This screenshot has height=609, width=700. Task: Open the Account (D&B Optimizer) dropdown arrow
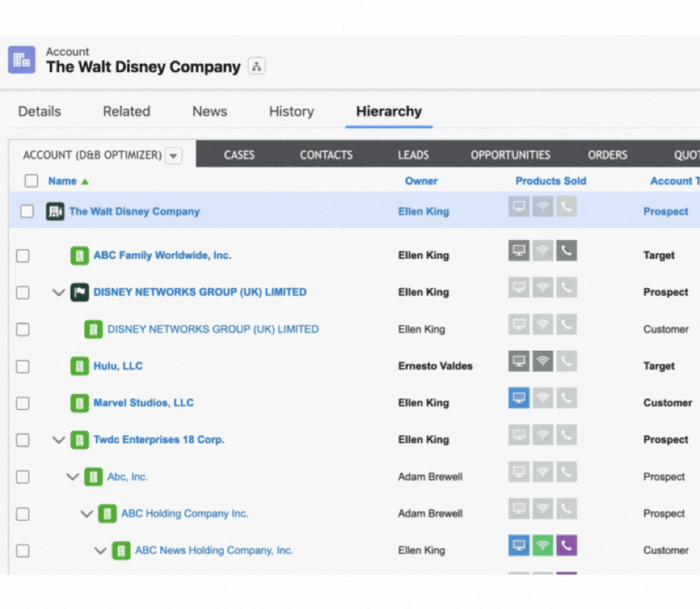coord(174,156)
